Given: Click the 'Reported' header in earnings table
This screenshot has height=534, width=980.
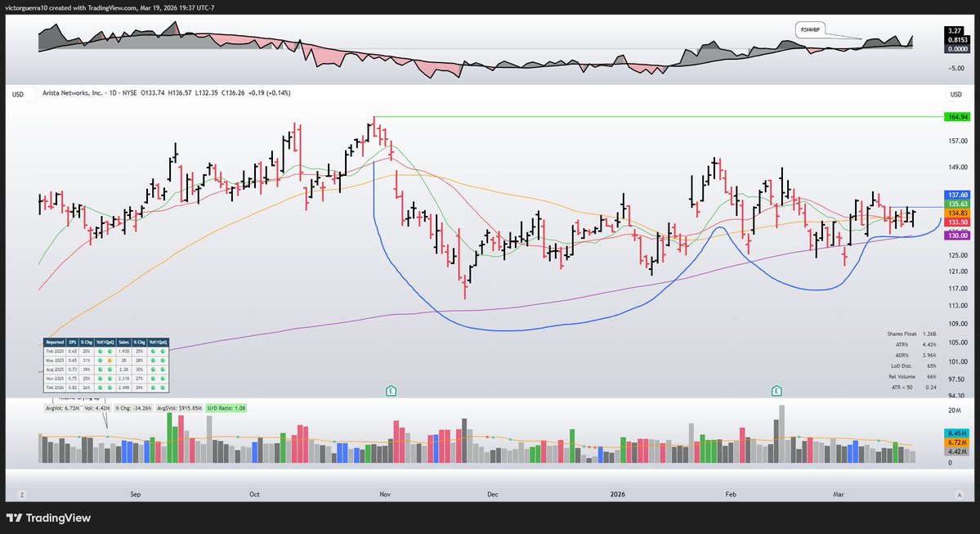Looking at the screenshot, I should (55, 343).
